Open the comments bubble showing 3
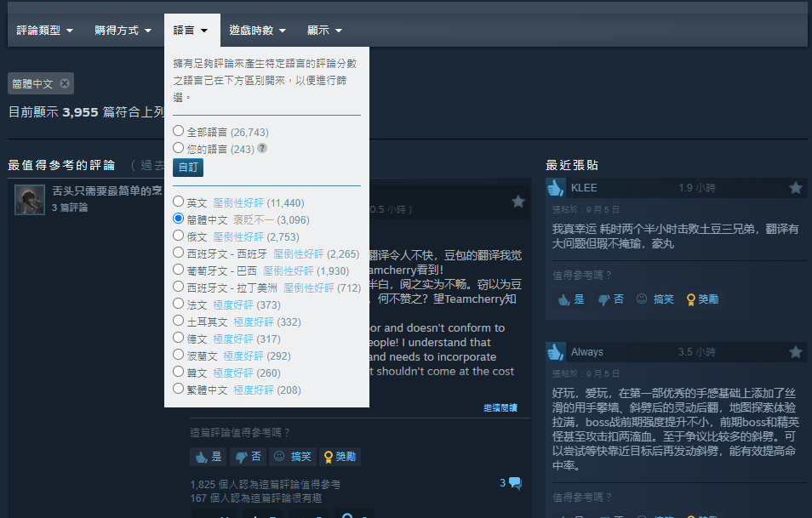The width and height of the screenshot is (812, 518). pyautogui.click(x=510, y=483)
